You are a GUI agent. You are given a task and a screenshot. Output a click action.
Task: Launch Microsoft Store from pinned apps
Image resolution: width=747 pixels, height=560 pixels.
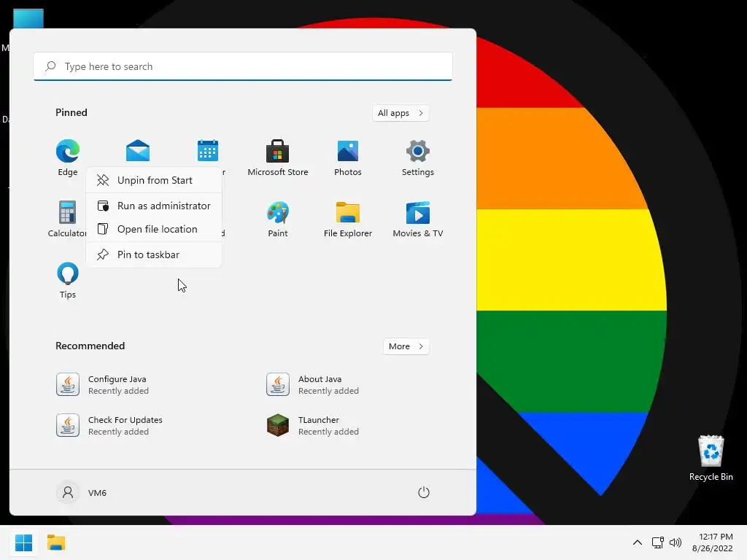click(x=278, y=157)
